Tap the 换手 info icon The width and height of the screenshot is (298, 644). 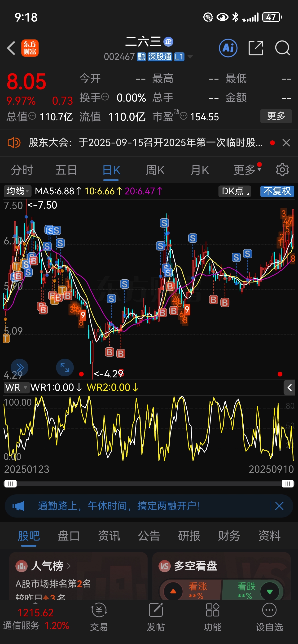(x=105, y=97)
